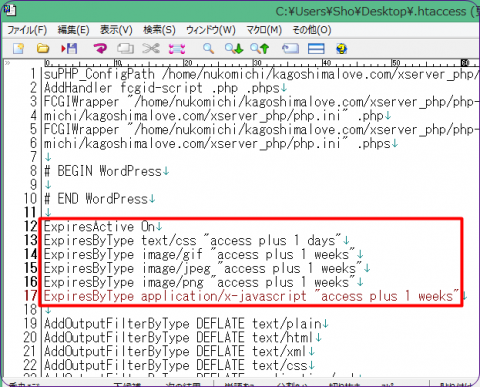Undo using the purple curved arrow icon
Screen dimensions: 480x387
click(100, 49)
